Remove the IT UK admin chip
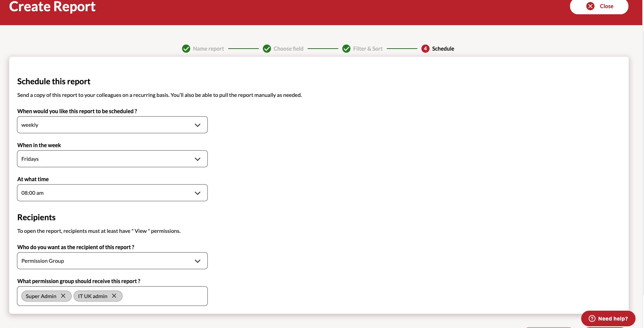The width and height of the screenshot is (644, 328). point(114,296)
